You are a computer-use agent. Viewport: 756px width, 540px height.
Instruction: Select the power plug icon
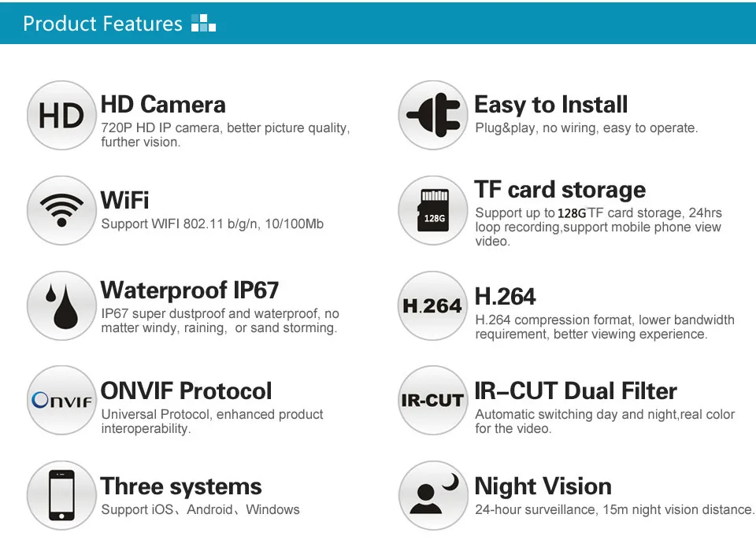[433, 115]
